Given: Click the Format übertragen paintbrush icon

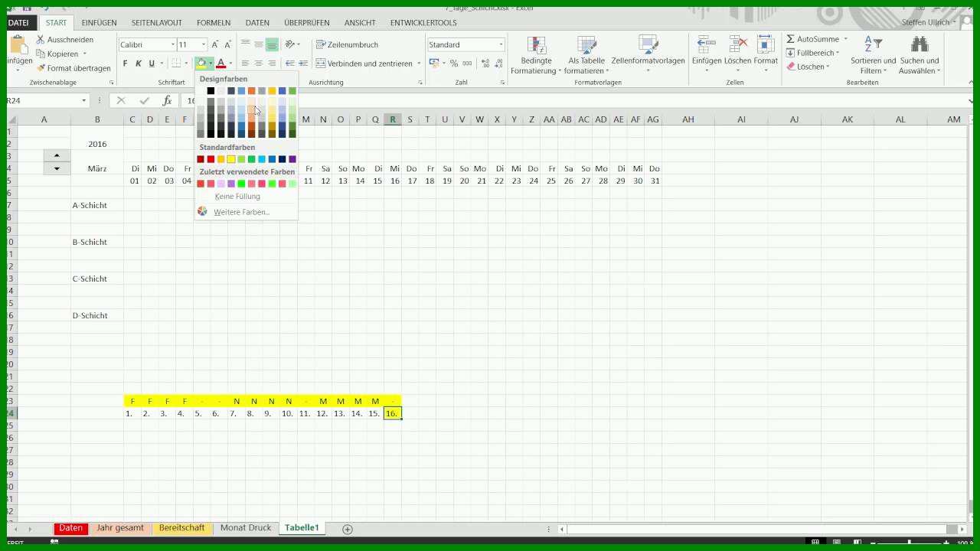Looking at the screenshot, I should (41, 68).
